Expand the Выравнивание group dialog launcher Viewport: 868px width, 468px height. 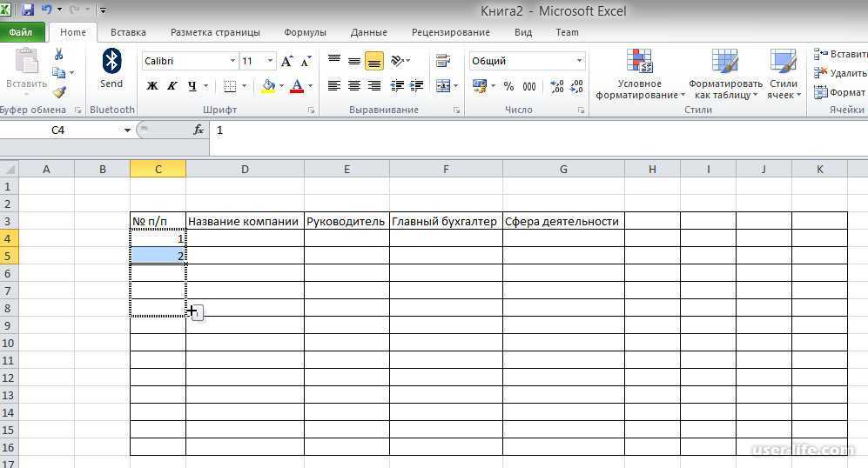[457, 110]
